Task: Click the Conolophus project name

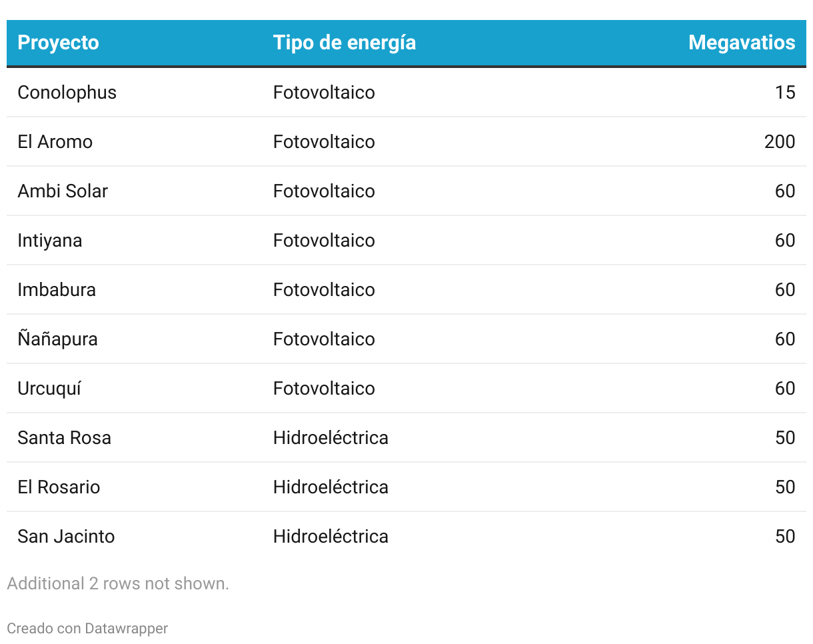Action: pyautogui.click(x=67, y=92)
